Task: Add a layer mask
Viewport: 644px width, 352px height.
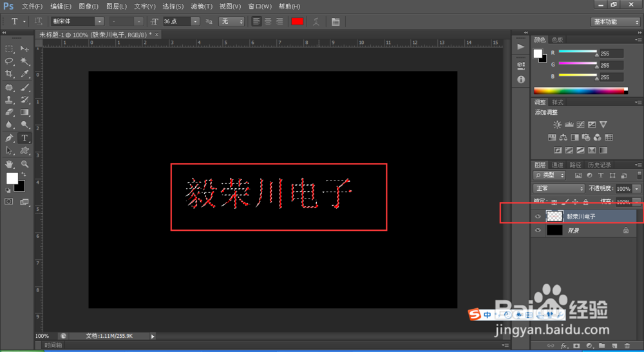Action: [x=576, y=346]
